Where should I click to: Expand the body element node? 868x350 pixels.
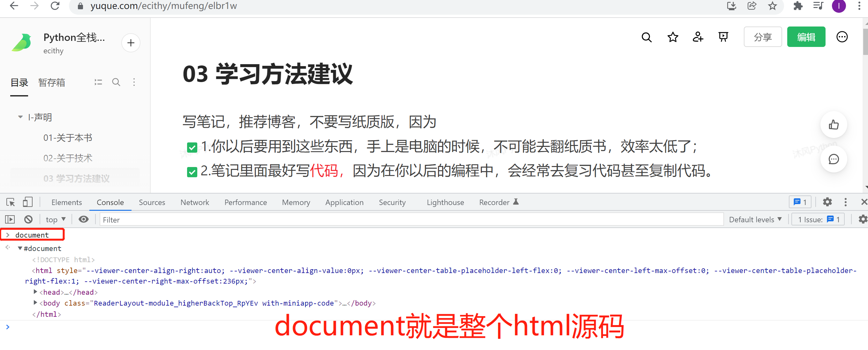pos(35,303)
